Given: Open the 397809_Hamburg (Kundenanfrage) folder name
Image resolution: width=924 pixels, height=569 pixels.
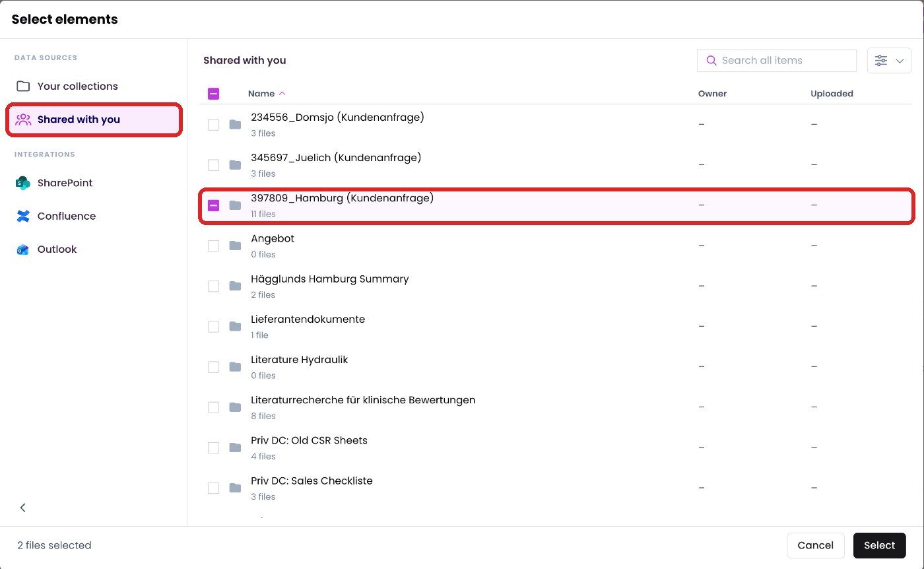Looking at the screenshot, I should click(342, 198).
